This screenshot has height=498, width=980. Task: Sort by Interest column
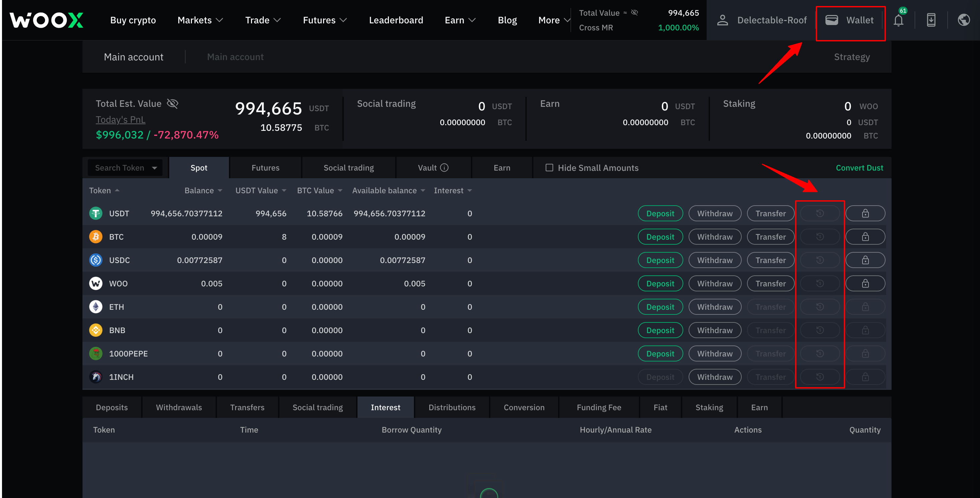453,191
